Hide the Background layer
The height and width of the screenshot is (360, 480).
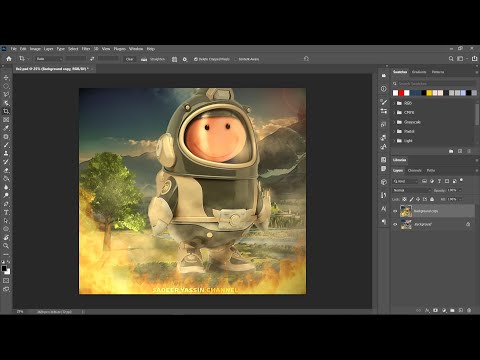[x=395, y=224]
